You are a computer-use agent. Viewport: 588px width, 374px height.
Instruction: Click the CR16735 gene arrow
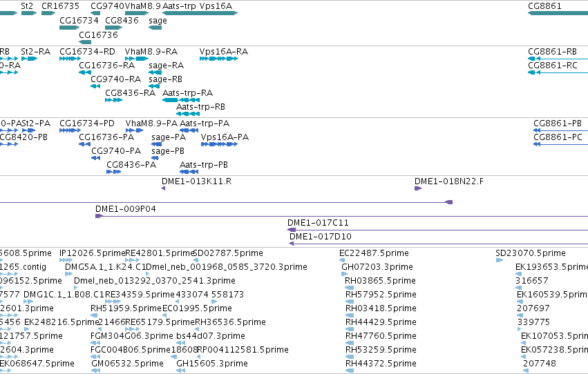48,13
